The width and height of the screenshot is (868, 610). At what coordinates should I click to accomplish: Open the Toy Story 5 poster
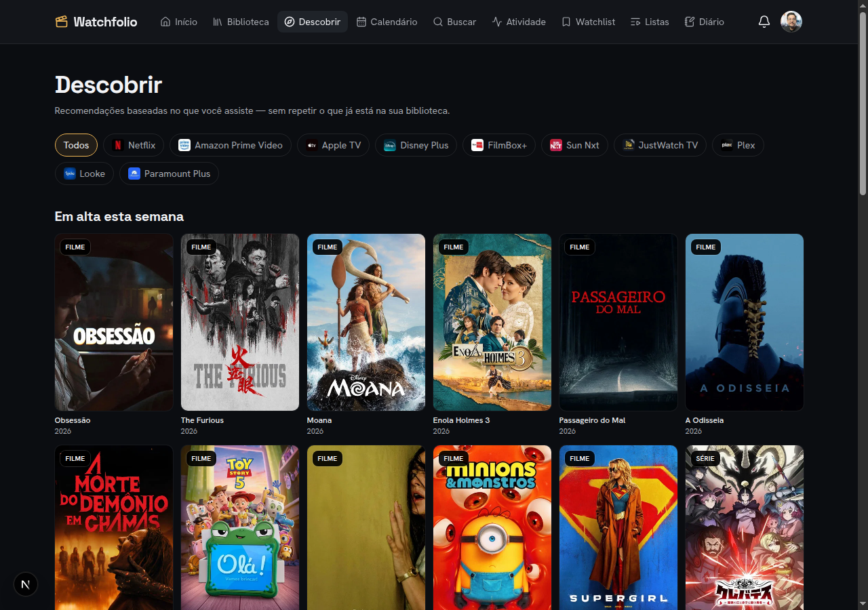pos(240,527)
